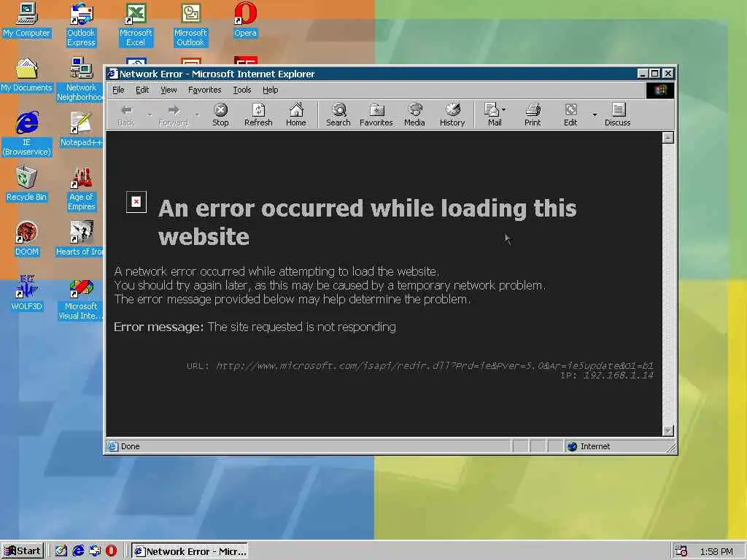
Task: Go to the Home page icon
Action: pos(296,115)
